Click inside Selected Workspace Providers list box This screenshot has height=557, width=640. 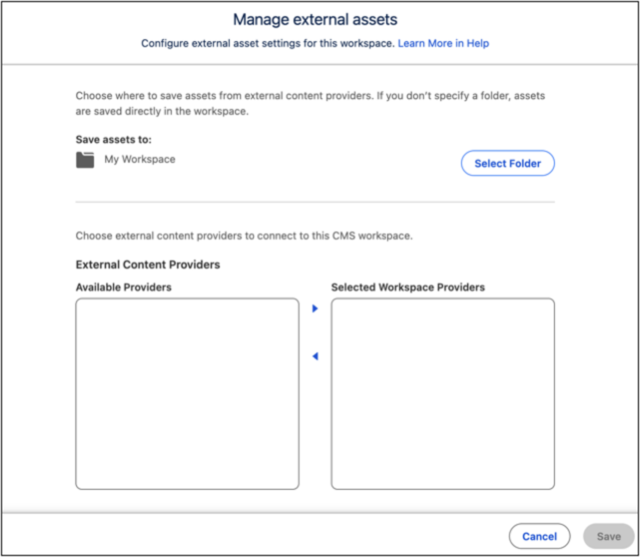point(443,394)
